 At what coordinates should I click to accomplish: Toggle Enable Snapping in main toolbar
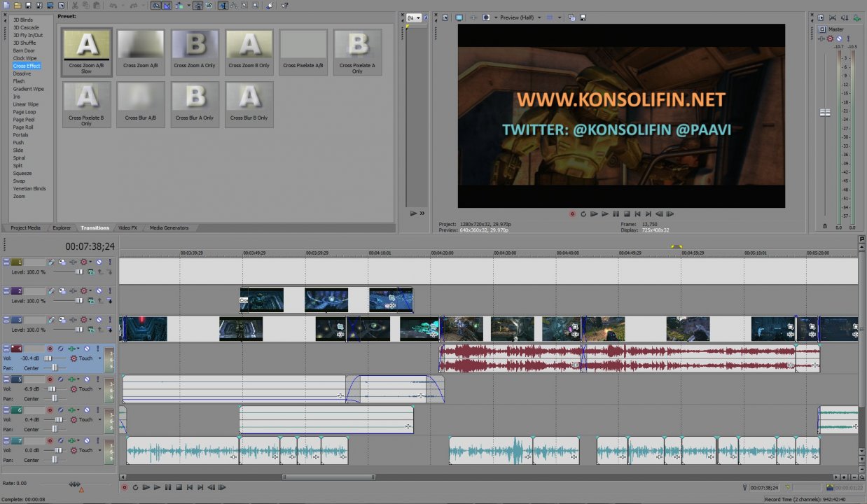[156, 6]
